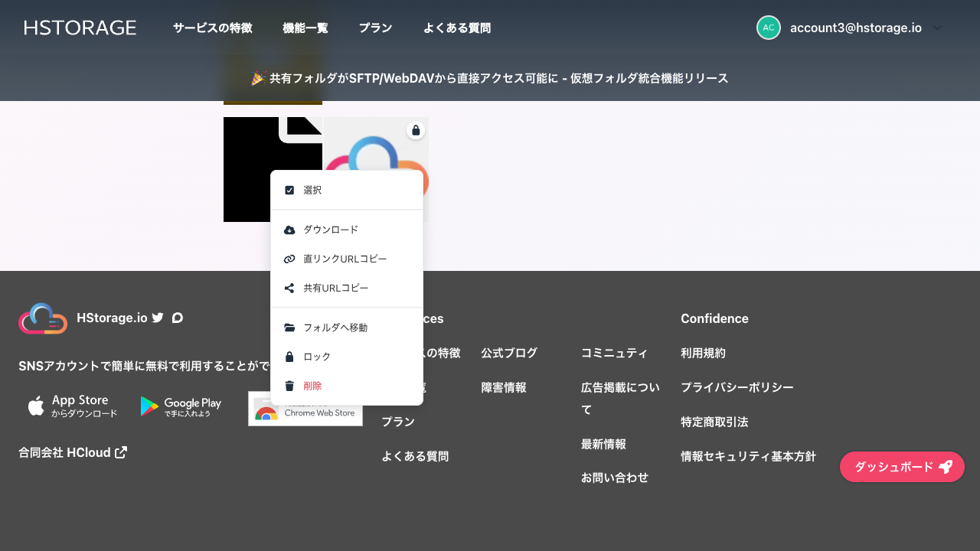Open サービスの特徴 in the top navigation
Image resolution: width=980 pixels, height=551 pixels.
pyautogui.click(x=212, y=28)
